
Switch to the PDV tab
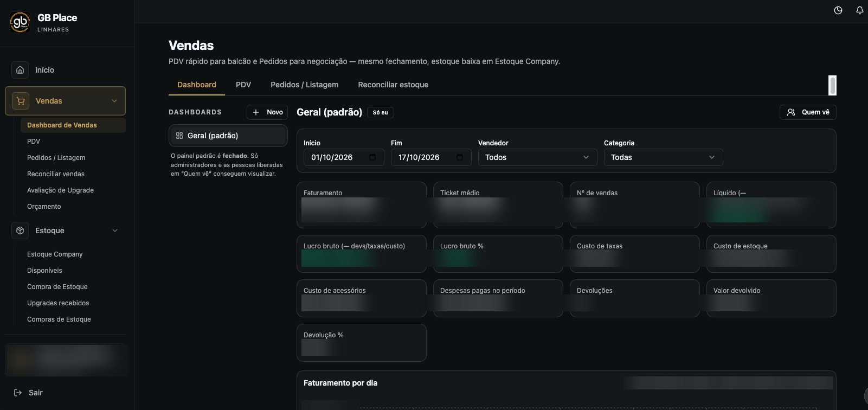[243, 85]
